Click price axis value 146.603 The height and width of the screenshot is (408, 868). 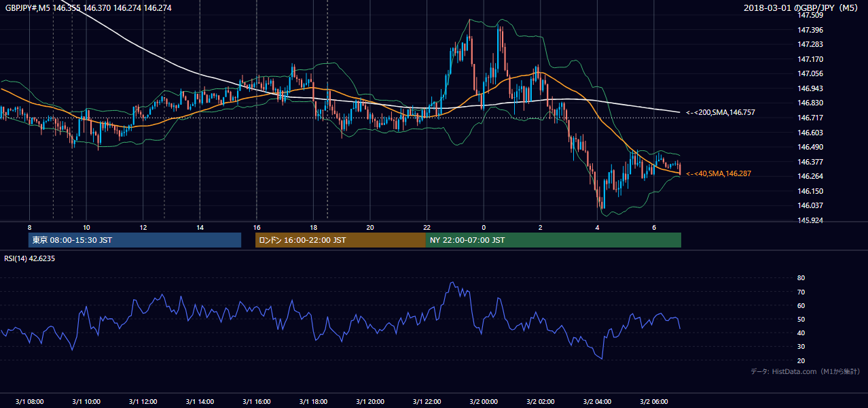810,133
